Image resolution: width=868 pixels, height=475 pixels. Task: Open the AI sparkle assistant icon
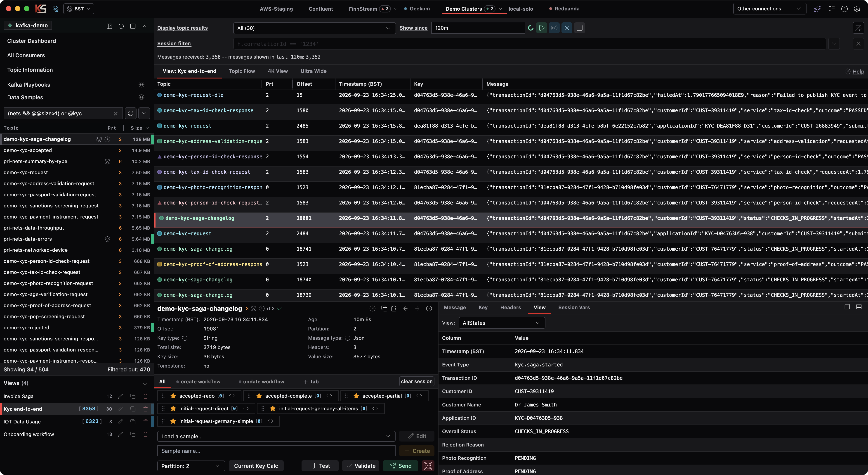coord(817,9)
